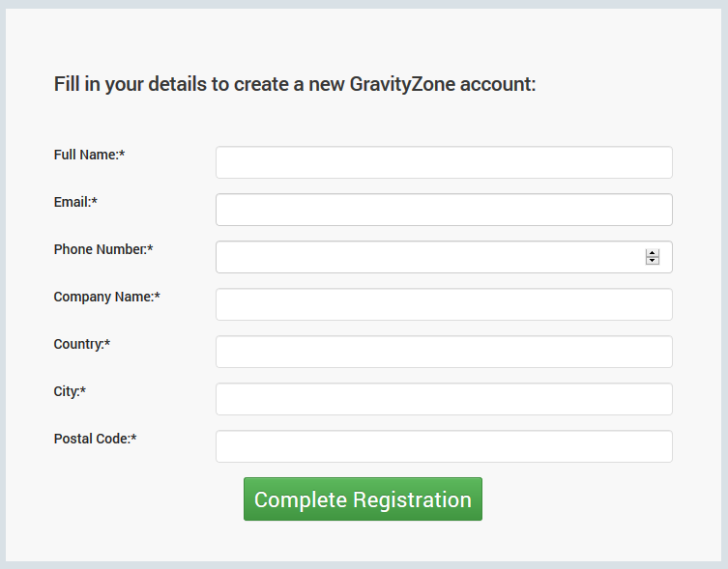Click into the Email input box
The height and width of the screenshot is (569, 728).
pos(444,210)
